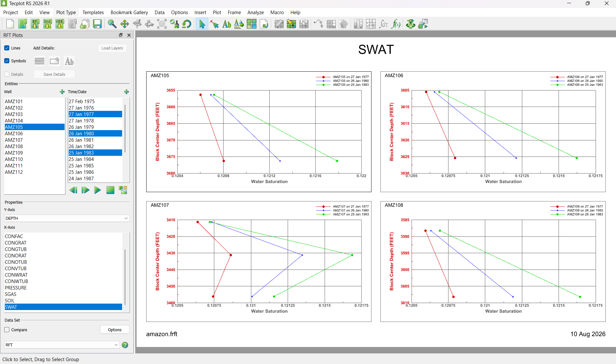Click the four-panel multi-frame layout icon
The height and width of the screenshot is (364, 616).
click(251, 24)
